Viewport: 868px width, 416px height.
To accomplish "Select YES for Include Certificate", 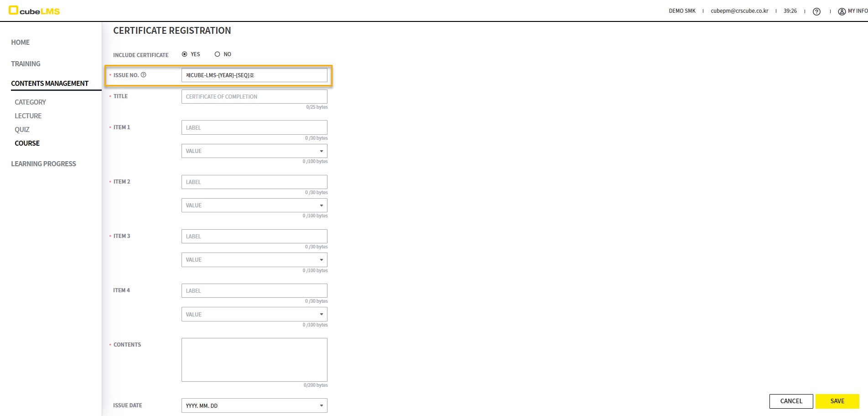I will pyautogui.click(x=185, y=54).
